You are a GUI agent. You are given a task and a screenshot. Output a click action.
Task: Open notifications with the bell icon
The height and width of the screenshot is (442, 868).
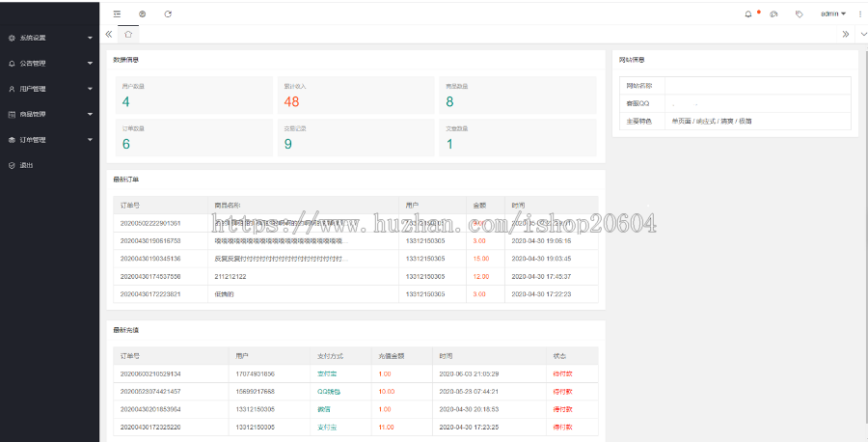[x=748, y=14]
